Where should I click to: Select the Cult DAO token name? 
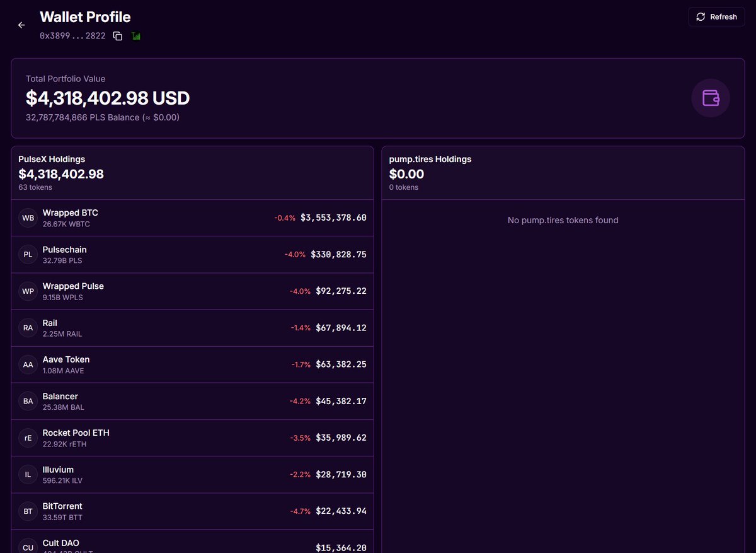point(61,543)
